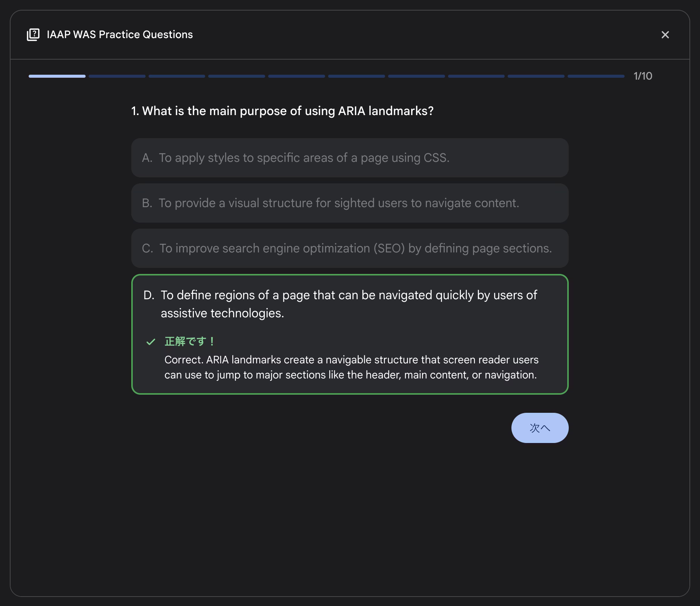Select answer A about applying CSS styles
Screen dimensions: 700x606
(x=350, y=158)
